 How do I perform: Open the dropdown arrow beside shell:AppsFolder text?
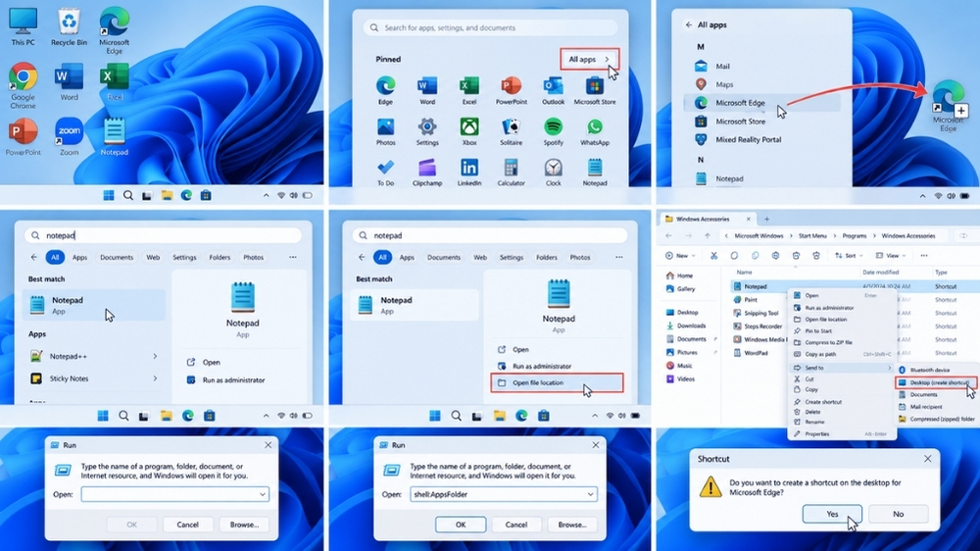coord(590,494)
